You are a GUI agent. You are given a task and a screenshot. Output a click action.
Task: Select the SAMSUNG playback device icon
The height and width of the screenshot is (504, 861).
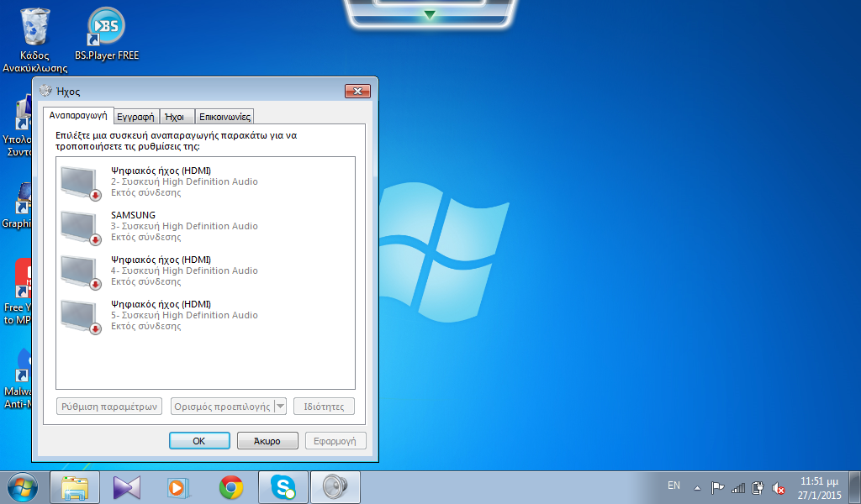point(81,227)
